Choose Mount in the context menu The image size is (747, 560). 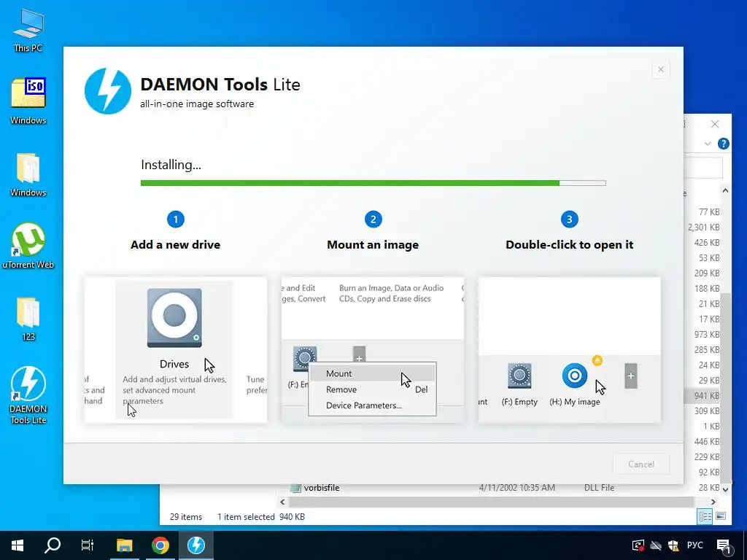click(372, 373)
